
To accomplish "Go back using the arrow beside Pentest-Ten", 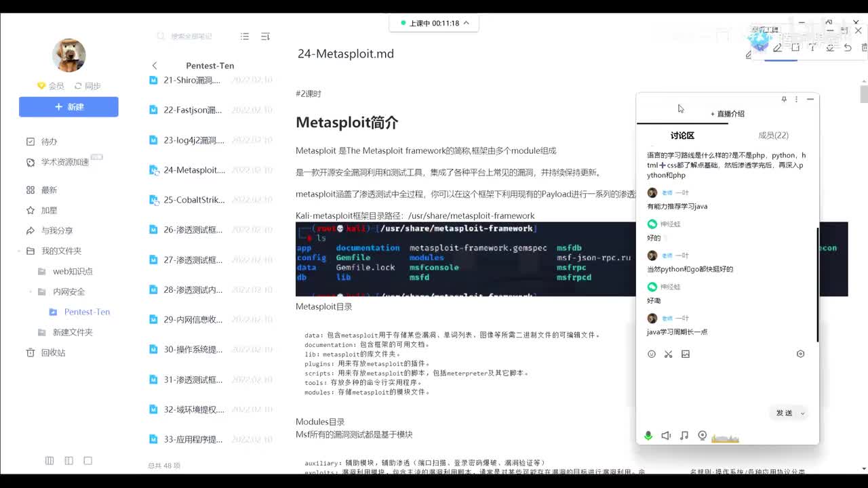I will 155,66.
